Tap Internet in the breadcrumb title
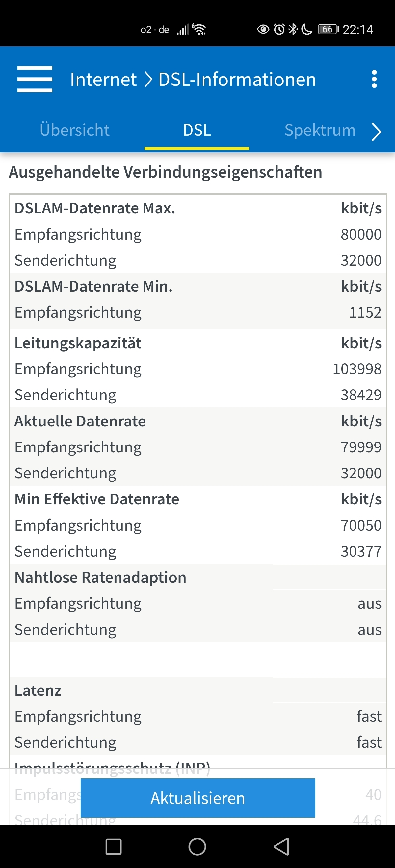395x868 pixels. [103, 80]
